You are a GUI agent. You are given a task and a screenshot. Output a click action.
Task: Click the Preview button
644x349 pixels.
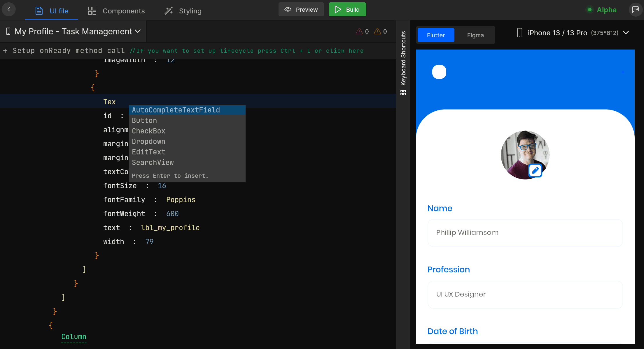[301, 9]
